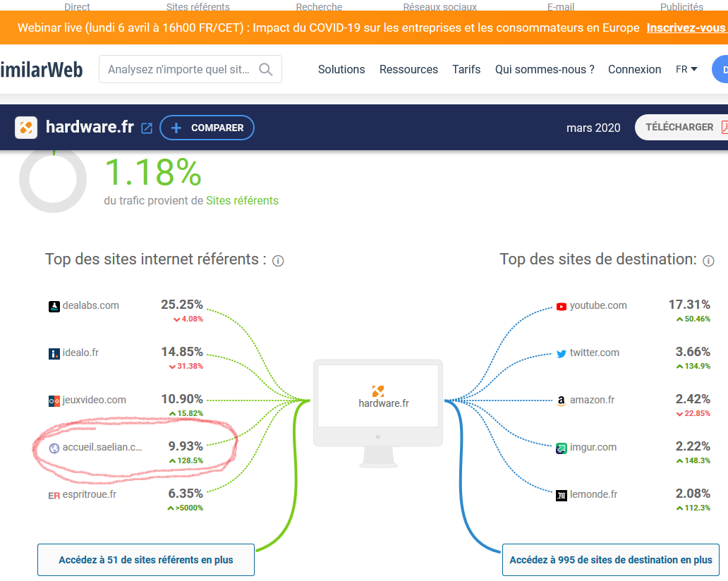
Task: Click the espritroue.fr ER icon
Action: [54, 496]
